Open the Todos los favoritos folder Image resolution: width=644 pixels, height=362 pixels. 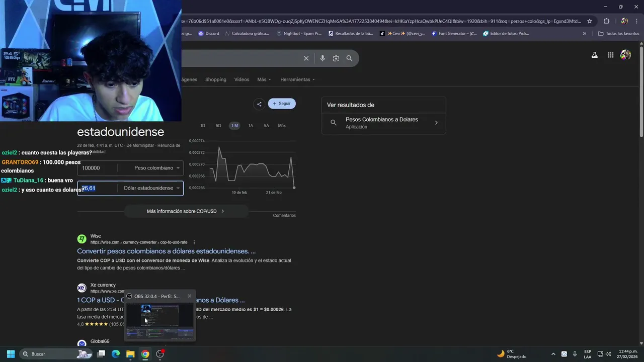618,34
